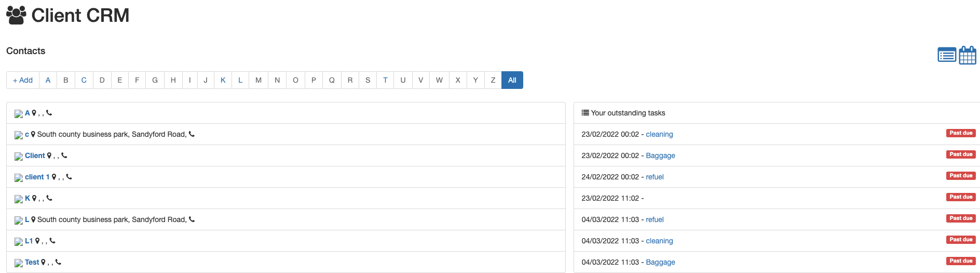Filter contacts by letter T
Screen dimensions: 980x273
pyautogui.click(x=385, y=80)
